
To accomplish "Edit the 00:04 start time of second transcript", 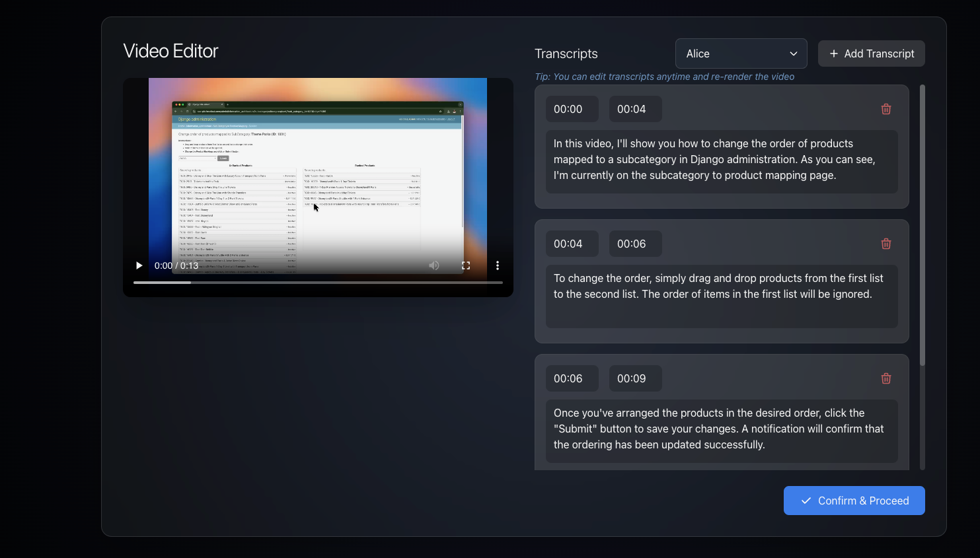I will (x=572, y=244).
